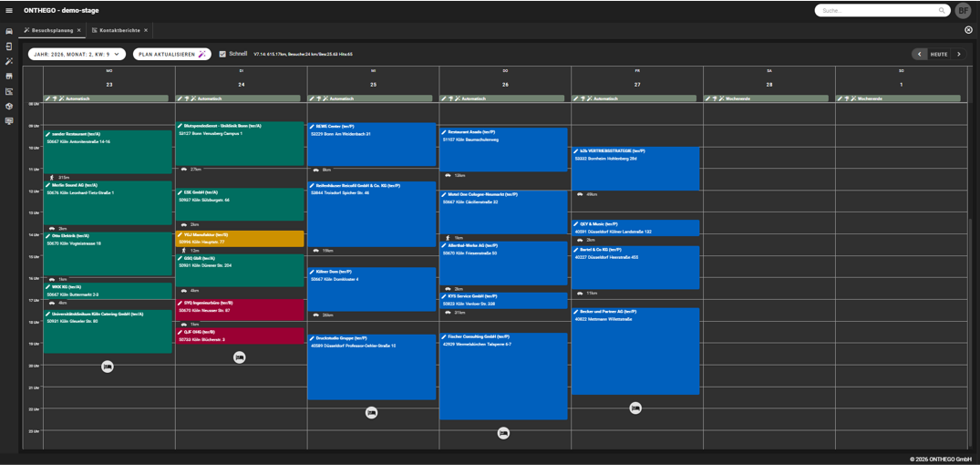This screenshot has width=980, height=465.
Task: Switch to the Kontaktberichte tab
Action: (x=119, y=30)
